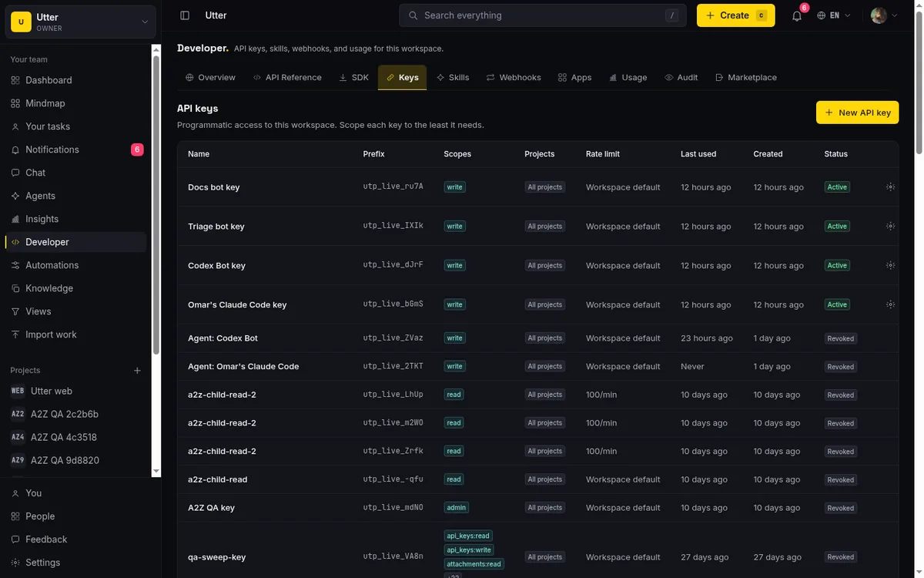Screen dimensions: 924x578
Task: Switch to the Audit tab
Action: coord(681,77)
